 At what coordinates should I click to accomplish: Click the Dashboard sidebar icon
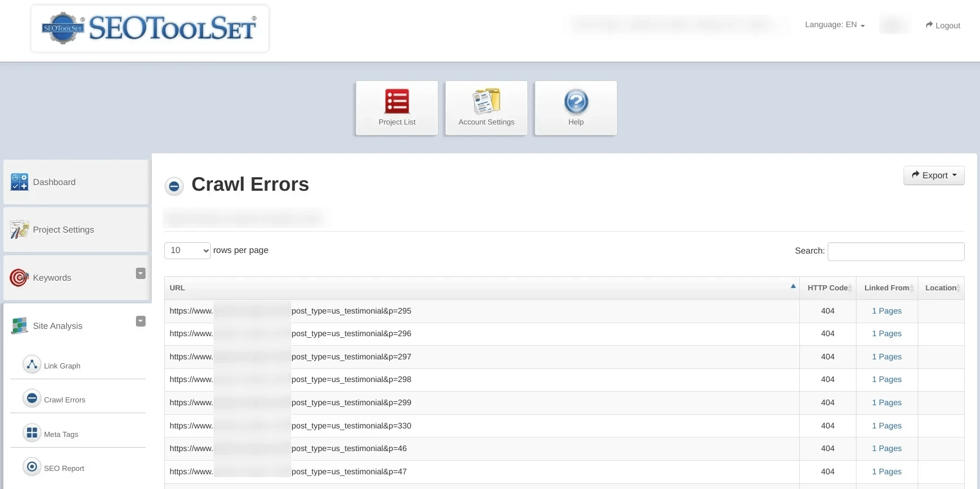point(19,182)
